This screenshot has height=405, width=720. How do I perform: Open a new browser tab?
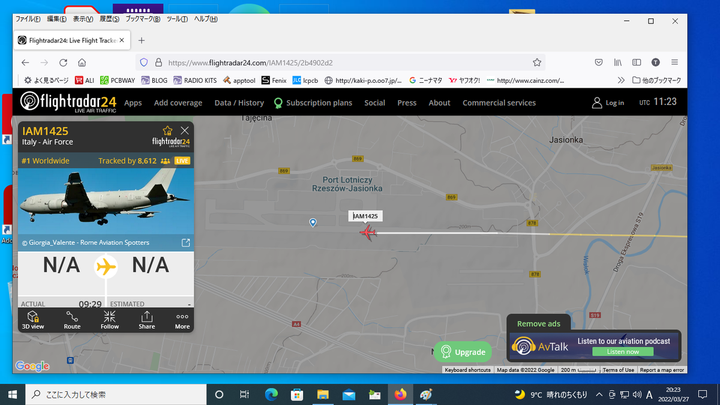click(141, 40)
